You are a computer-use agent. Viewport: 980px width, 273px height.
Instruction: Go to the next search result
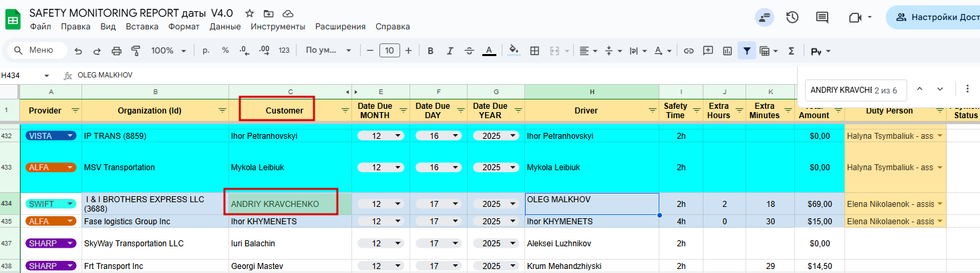(940, 89)
